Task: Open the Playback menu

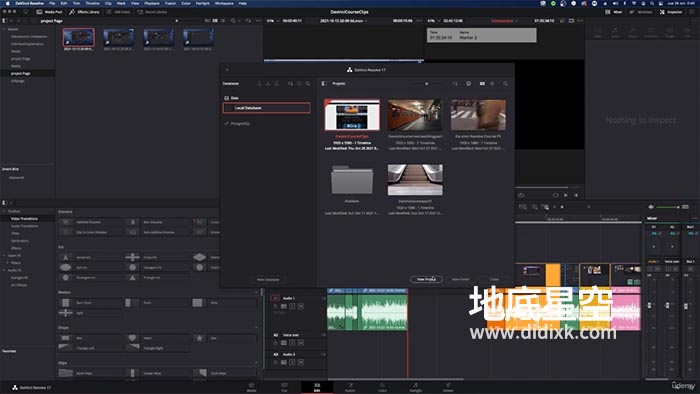Action: click(152, 3)
